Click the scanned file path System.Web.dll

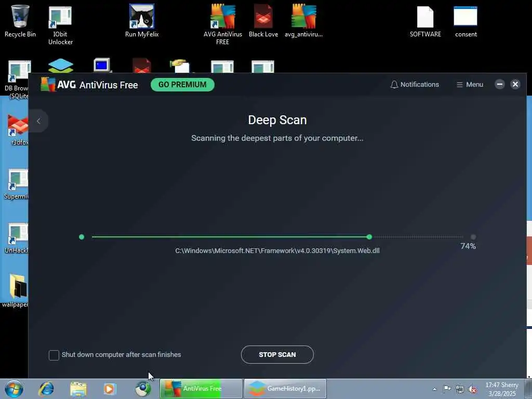277,251
